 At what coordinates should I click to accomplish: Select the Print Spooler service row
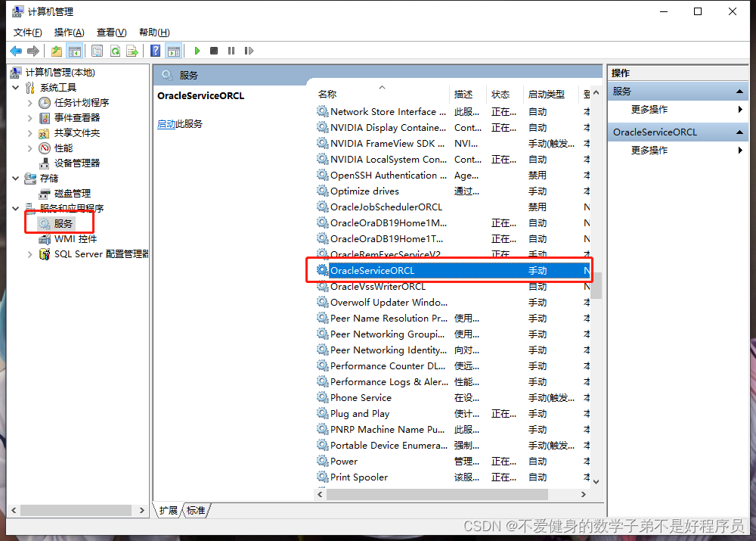coord(453,477)
